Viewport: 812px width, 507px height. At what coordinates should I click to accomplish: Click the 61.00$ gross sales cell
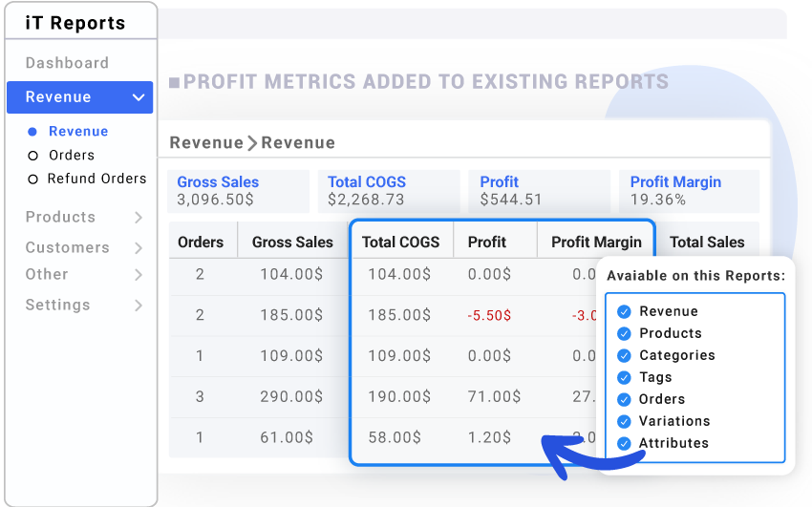pyautogui.click(x=287, y=437)
